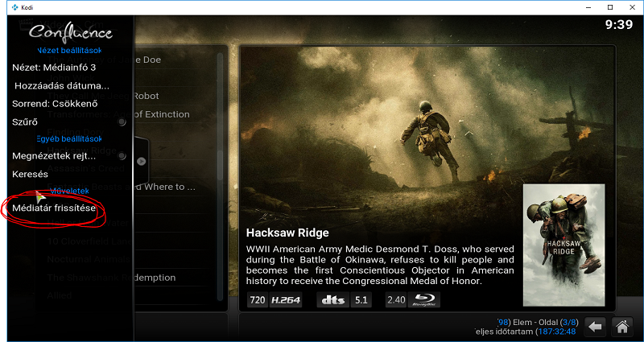Image resolution: width=644 pixels, height=342 pixels.
Task: Collapse the side menu with arrow tab
Action: tap(142, 162)
